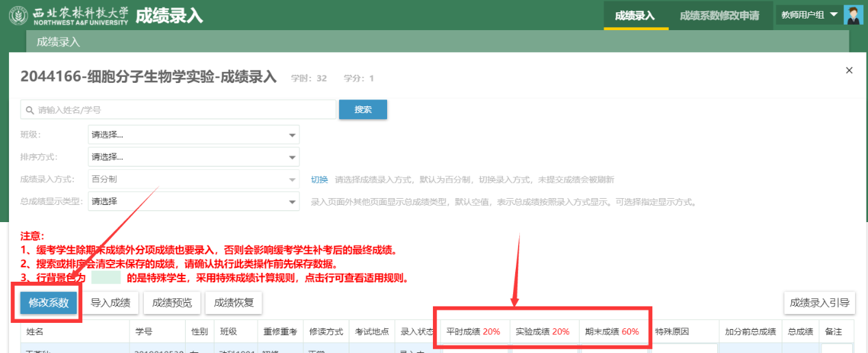Expand the 排序方式 sort dropdown

click(194, 157)
